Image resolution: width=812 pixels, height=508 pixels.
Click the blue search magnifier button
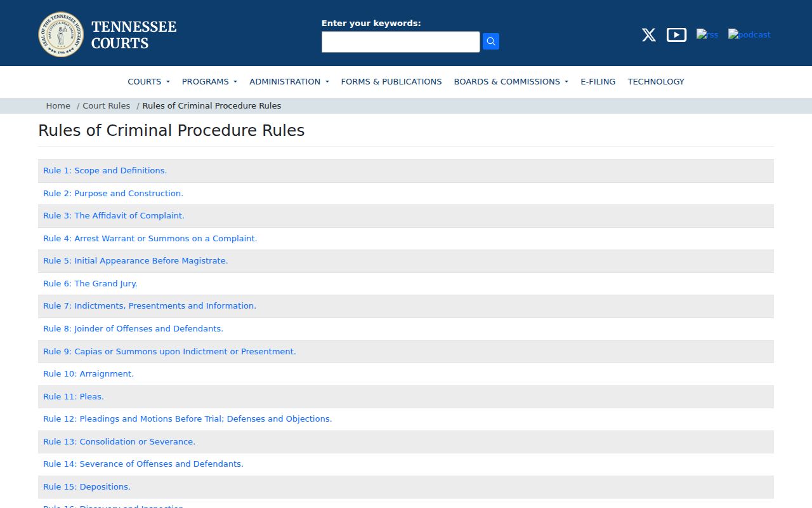[491, 41]
